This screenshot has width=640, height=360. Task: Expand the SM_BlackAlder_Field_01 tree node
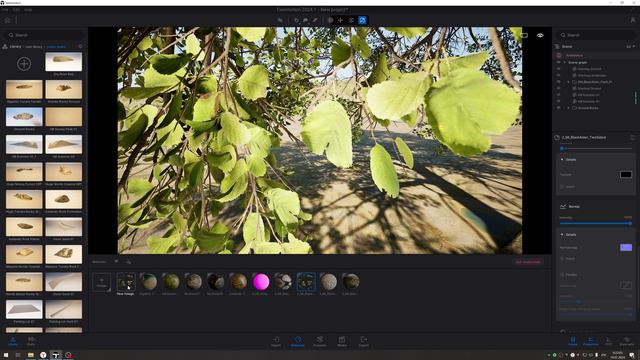pos(569,82)
